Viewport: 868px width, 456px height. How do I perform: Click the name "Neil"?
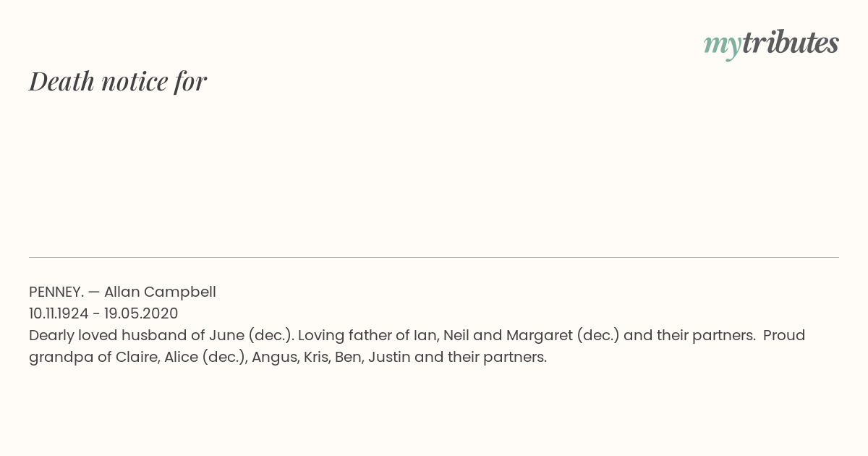pos(456,335)
